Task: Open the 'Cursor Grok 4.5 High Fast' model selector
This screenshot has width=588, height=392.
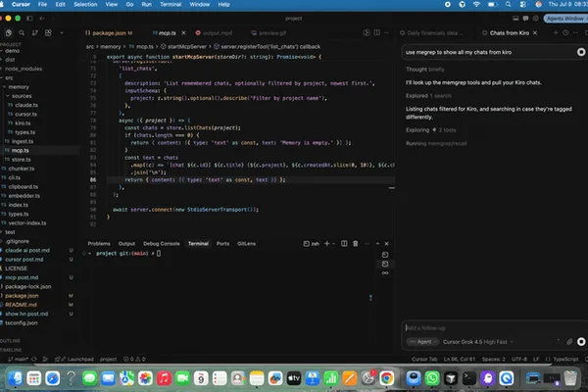Action: (478, 342)
